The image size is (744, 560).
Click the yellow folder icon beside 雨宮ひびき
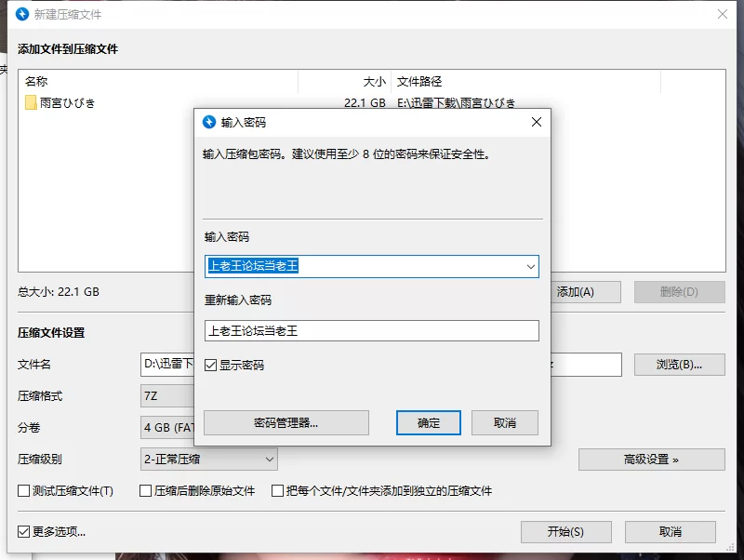[x=31, y=102]
